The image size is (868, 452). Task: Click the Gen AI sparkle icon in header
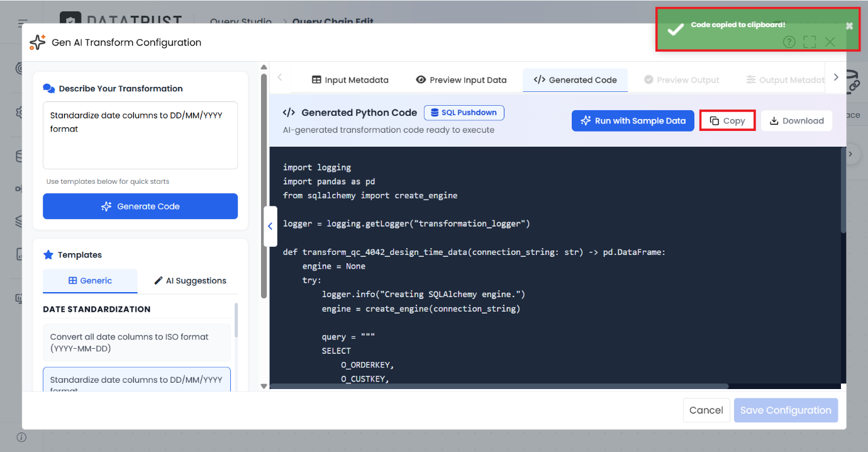click(x=38, y=43)
